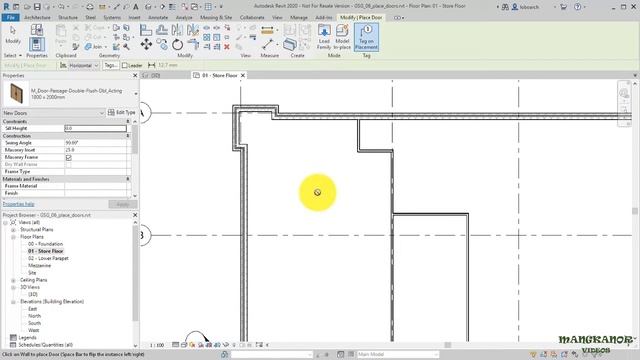Collapse Elevations (Building Elevation) node
This screenshot has height=360, width=640.
click(x=13, y=302)
